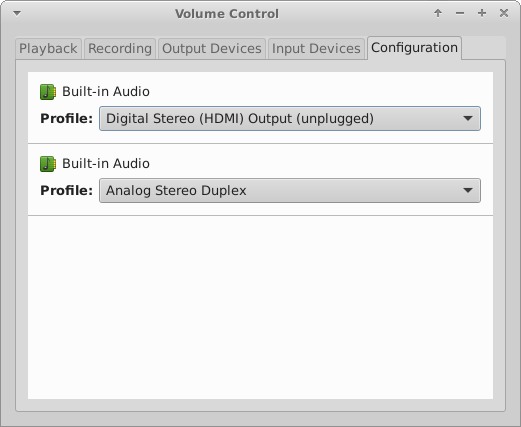Image resolution: width=521 pixels, height=427 pixels.
Task: Click the empty area below the audio cards
Action: [260, 307]
